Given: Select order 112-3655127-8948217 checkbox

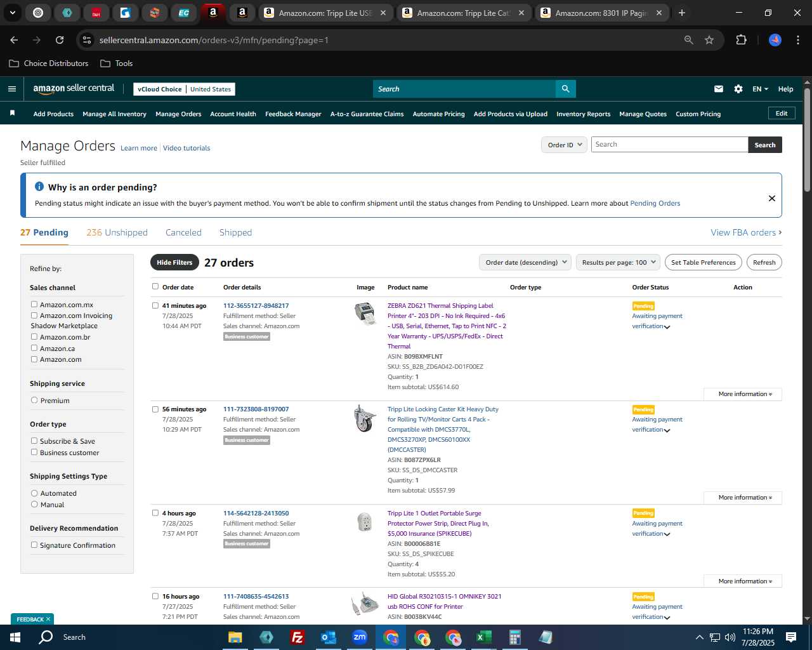Looking at the screenshot, I should pyautogui.click(x=155, y=305).
